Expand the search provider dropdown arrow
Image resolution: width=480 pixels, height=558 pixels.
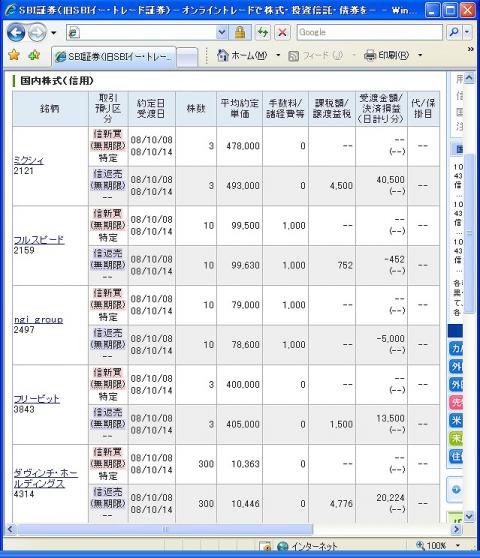click(x=467, y=32)
